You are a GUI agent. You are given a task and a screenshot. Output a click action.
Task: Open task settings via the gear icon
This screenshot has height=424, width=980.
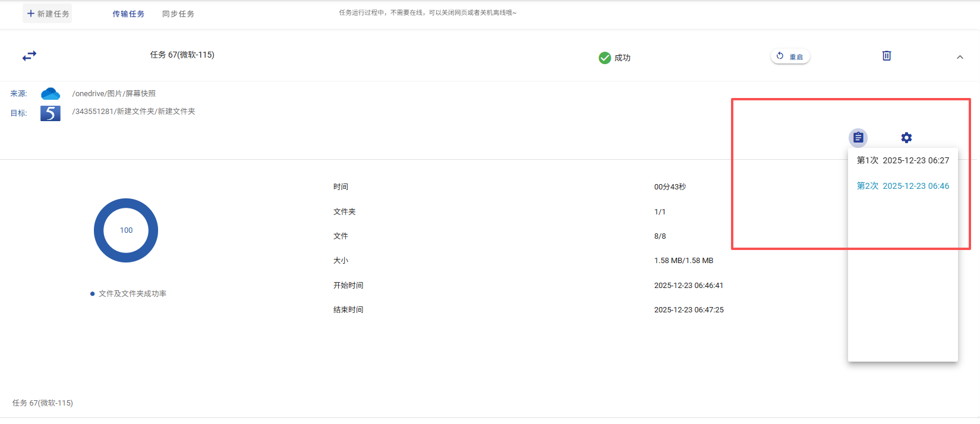coord(906,138)
